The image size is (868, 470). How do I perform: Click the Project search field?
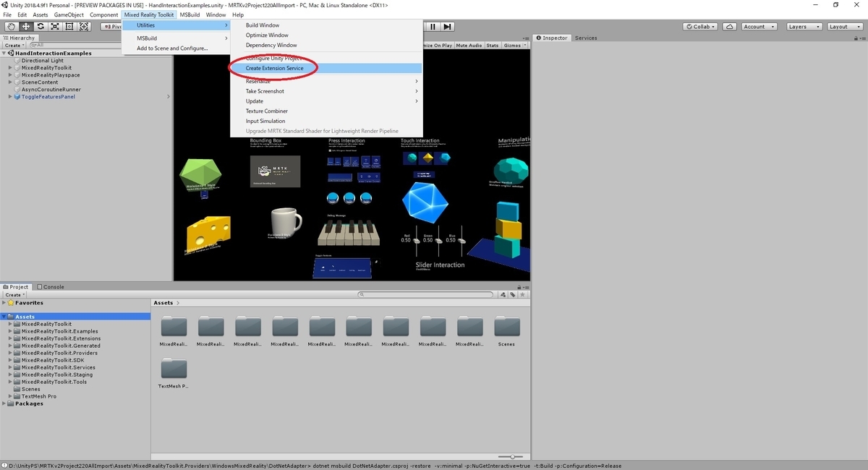click(427, 295)
